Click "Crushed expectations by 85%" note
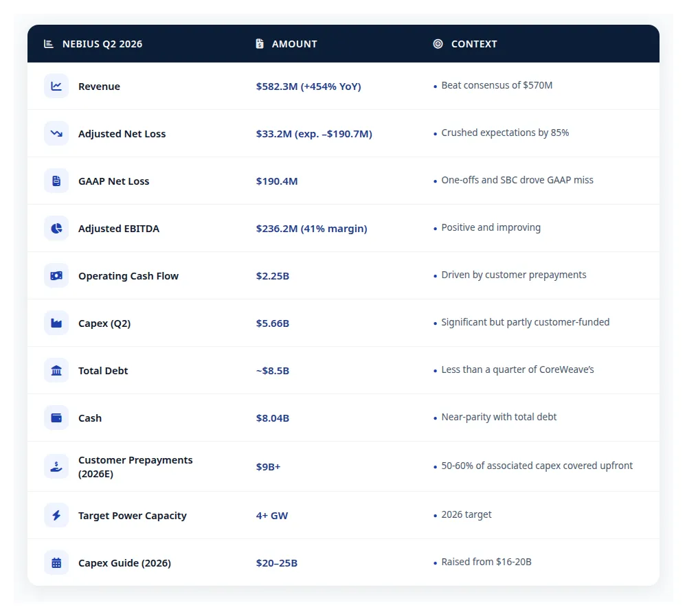Screen dimensions: 687x616 pyautogui.click(x=505, y=133)
